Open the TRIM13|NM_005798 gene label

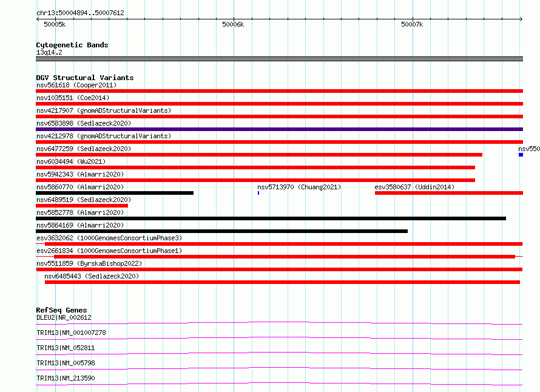coord(66,363)
